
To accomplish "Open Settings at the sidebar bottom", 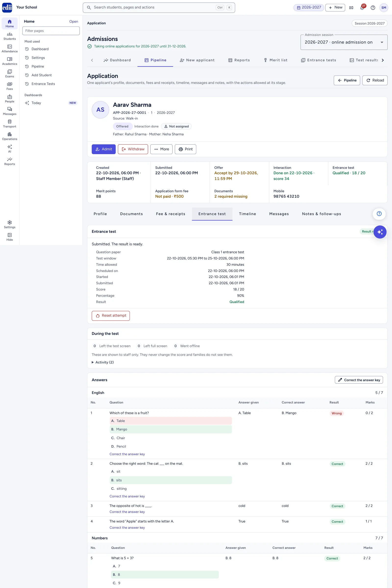I will [x=10, y=224].
